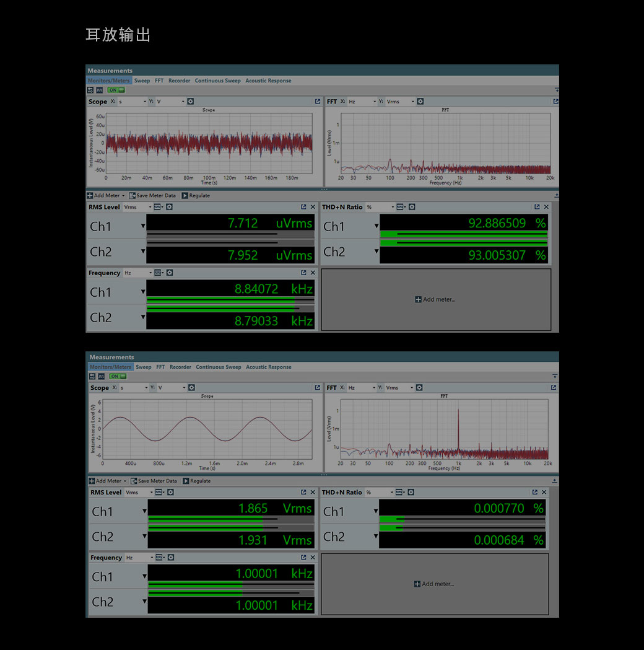The height and width of the screenshot is (650, 644).
Task: Open FFT settings gear in the sine-wave window
Action: point(419,388)
